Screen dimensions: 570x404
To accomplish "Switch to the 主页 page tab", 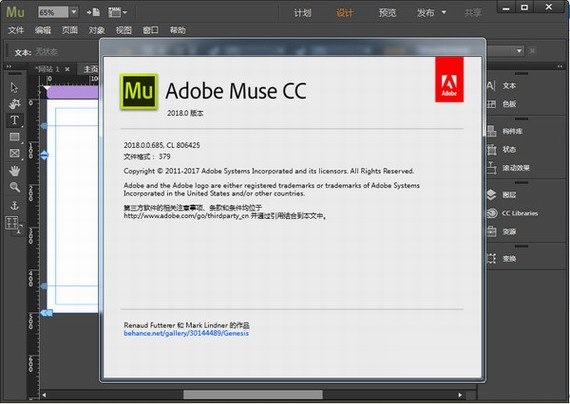I will [91, 69].
